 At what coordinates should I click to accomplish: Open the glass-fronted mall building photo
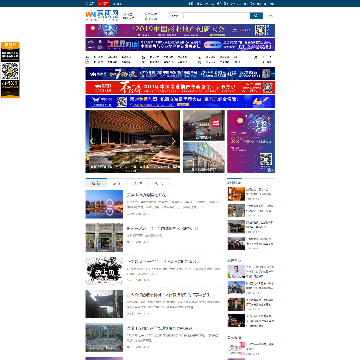tap(204, 158)
